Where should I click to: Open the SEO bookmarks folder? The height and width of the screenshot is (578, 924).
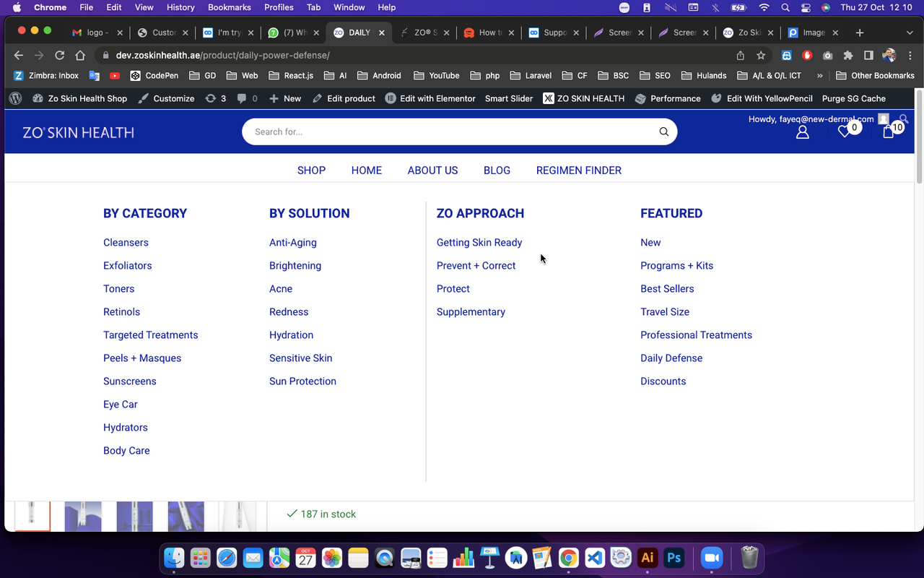(x=655, y=75)
